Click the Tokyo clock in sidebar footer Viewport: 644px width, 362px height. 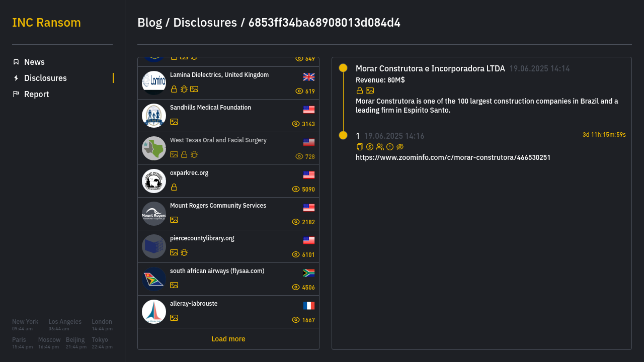coord(102,343)
